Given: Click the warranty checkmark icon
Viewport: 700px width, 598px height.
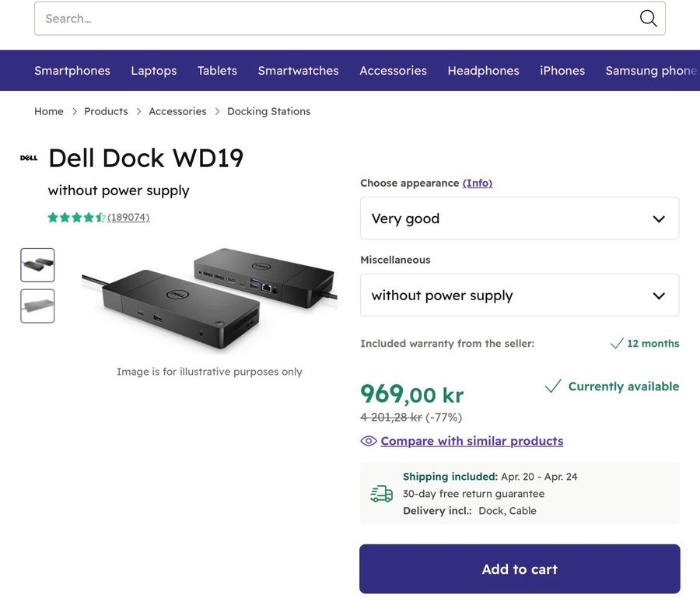Looking at the screenshot, I should [x=617, y=344].
